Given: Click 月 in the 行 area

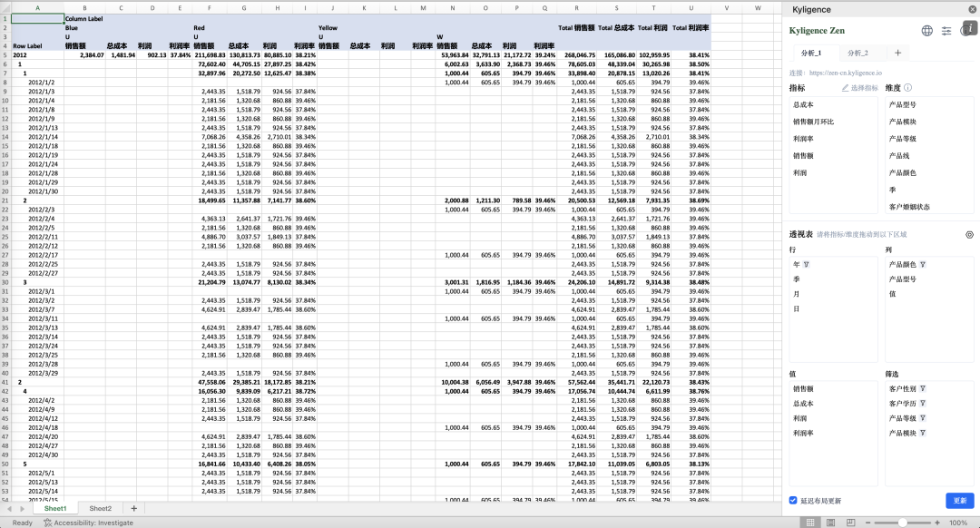Looking at the screenshot, I should [797, 294].
